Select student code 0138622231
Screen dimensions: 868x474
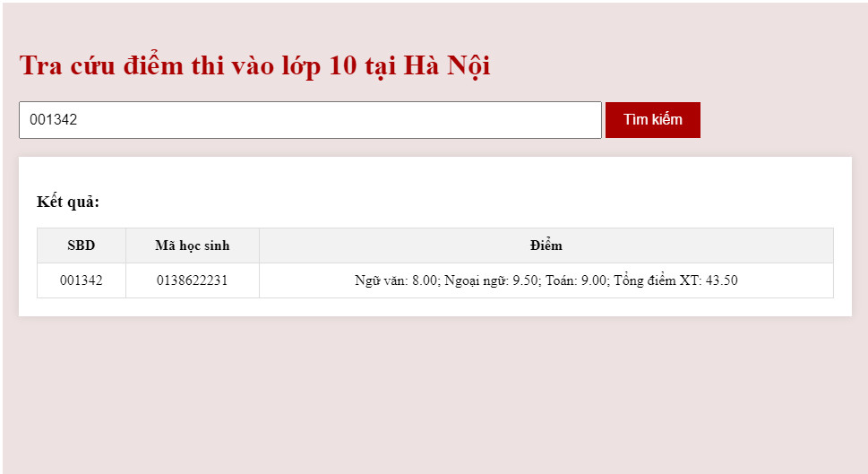tap(192, 280)
